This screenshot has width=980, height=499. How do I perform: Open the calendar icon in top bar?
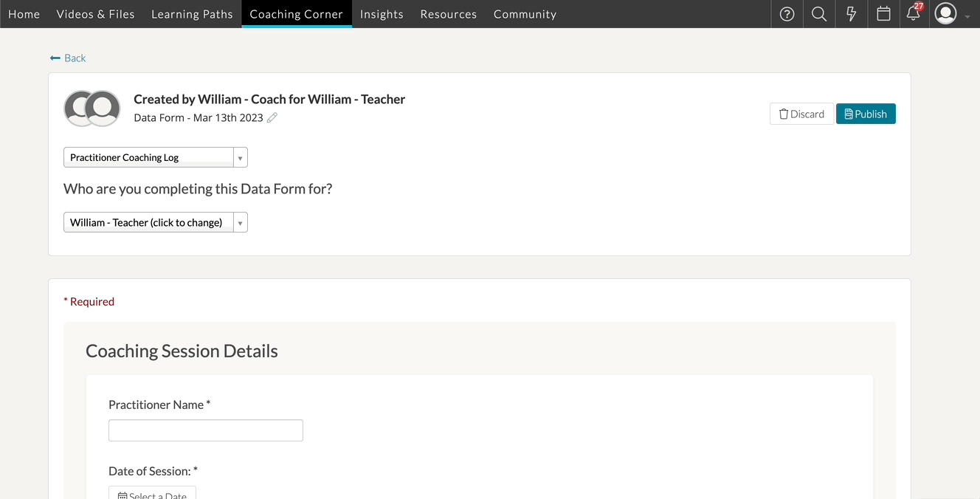(883, 14)
